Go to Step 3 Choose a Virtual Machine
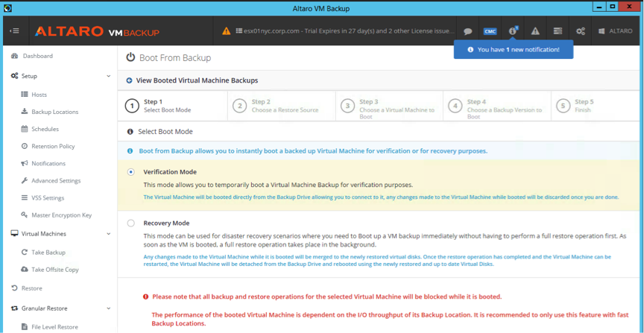 pyautogui.click(x=389, y=106)
